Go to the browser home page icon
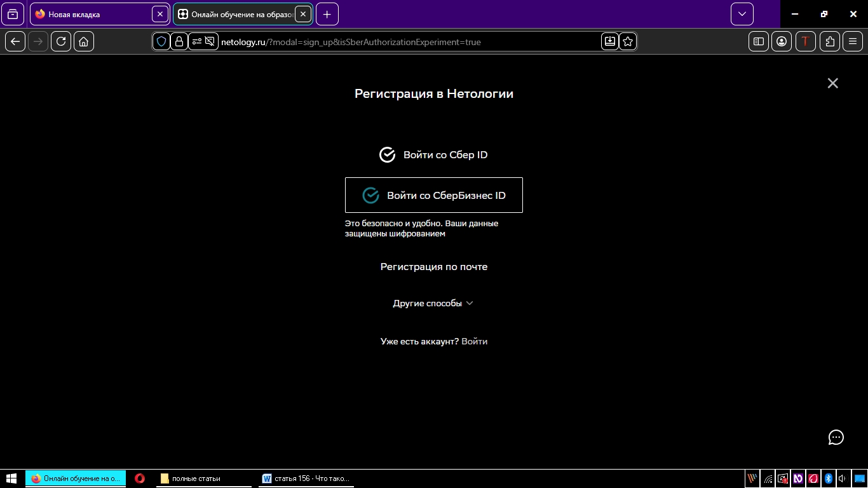 coord(84,41)
